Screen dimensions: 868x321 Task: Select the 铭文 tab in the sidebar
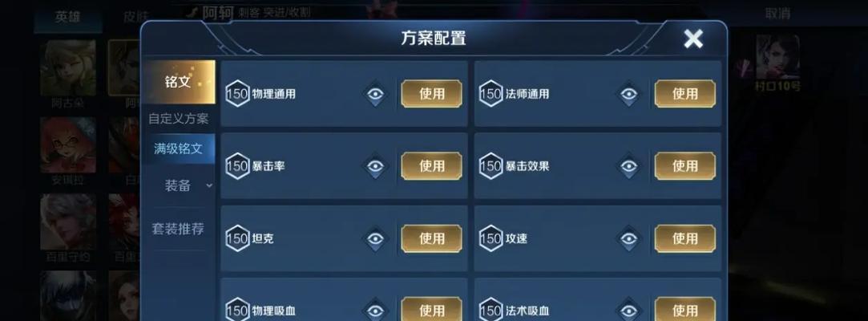point(178,82)
